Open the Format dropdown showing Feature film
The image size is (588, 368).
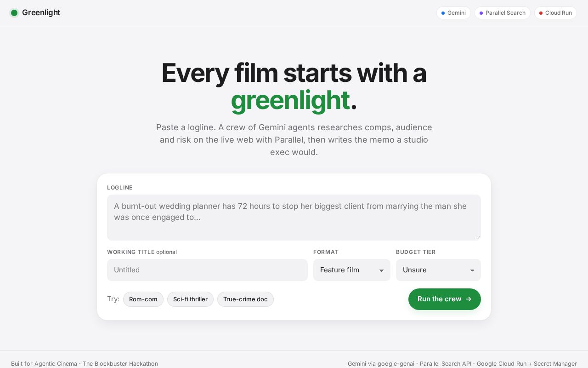(x=352, y=270)
